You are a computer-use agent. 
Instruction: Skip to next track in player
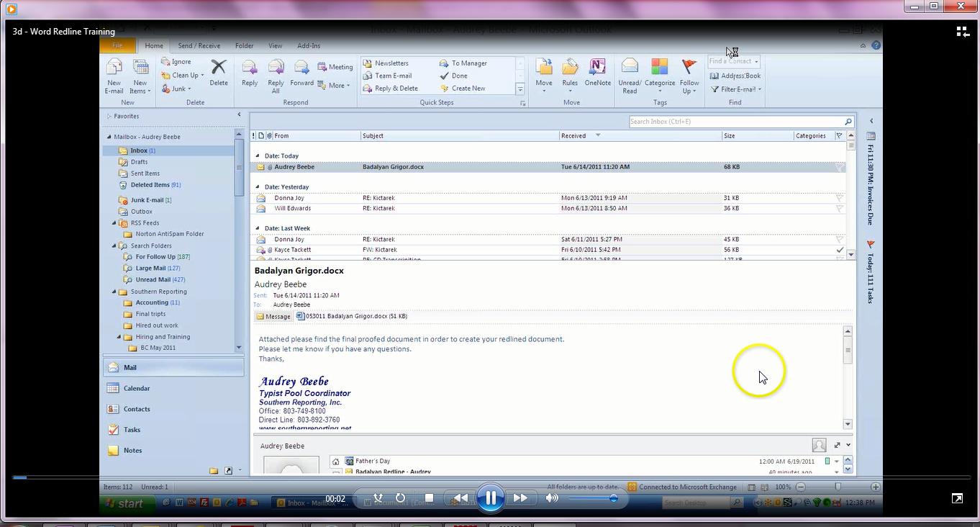(520, 497)
